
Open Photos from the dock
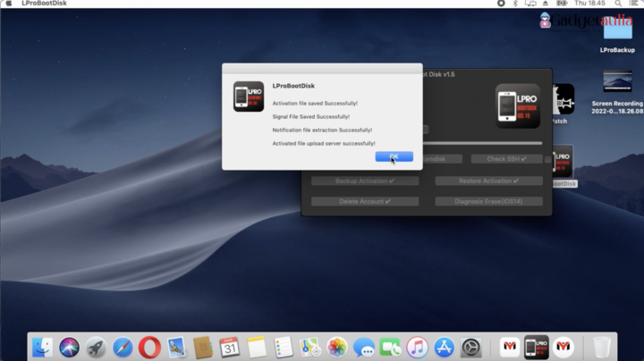(x=337, y=348)
